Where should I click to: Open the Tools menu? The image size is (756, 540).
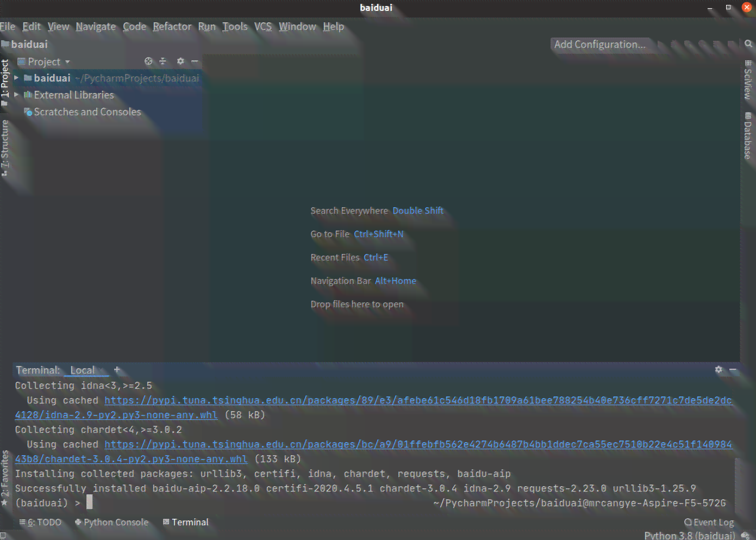(235, 27)
